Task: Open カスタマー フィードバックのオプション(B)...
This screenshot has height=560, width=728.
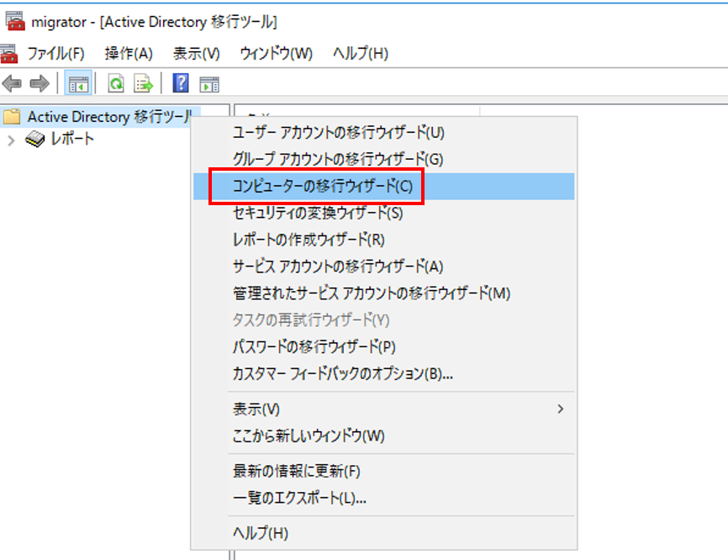Action: click(384, 374)
